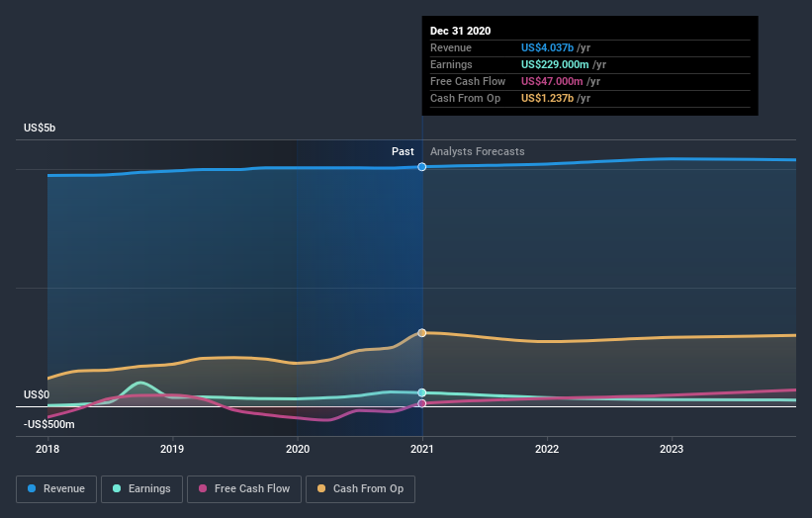This screenshot has height=518, width=812.
Task: Click the Revenue data point at 2021
Action: click(422, 167)
